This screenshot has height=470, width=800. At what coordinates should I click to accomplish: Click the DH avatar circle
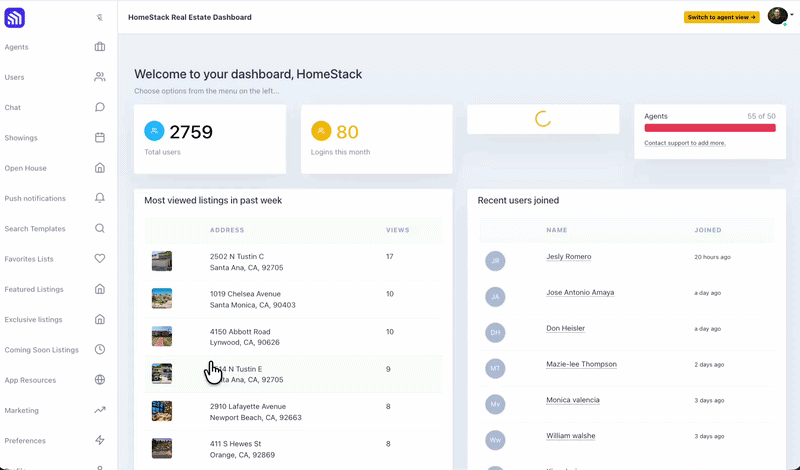(x=495, y=332)
